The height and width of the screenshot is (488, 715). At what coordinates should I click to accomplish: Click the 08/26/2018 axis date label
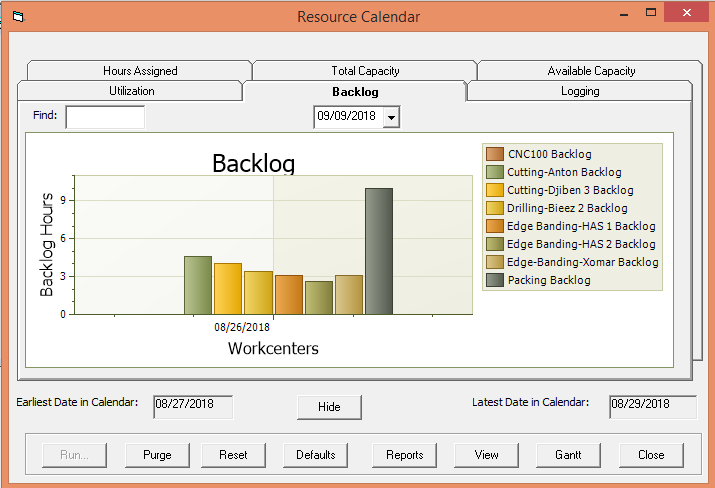[x=242, y=327]
